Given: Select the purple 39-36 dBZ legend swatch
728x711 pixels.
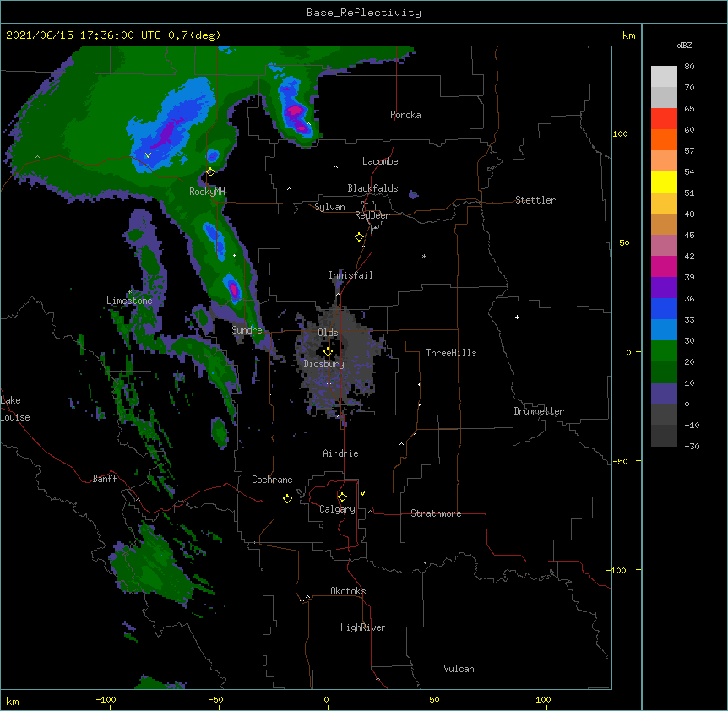Looking at the screenshot, I should pos(664,288).
